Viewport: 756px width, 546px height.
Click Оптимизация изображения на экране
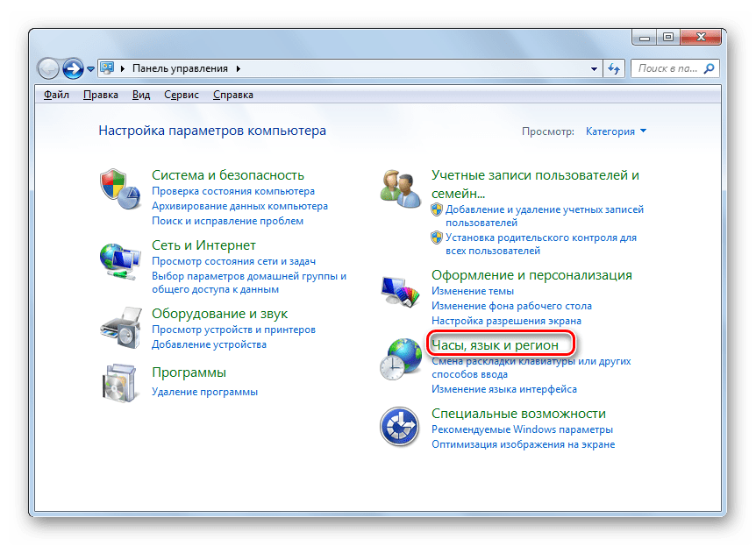tap(523, 444)
